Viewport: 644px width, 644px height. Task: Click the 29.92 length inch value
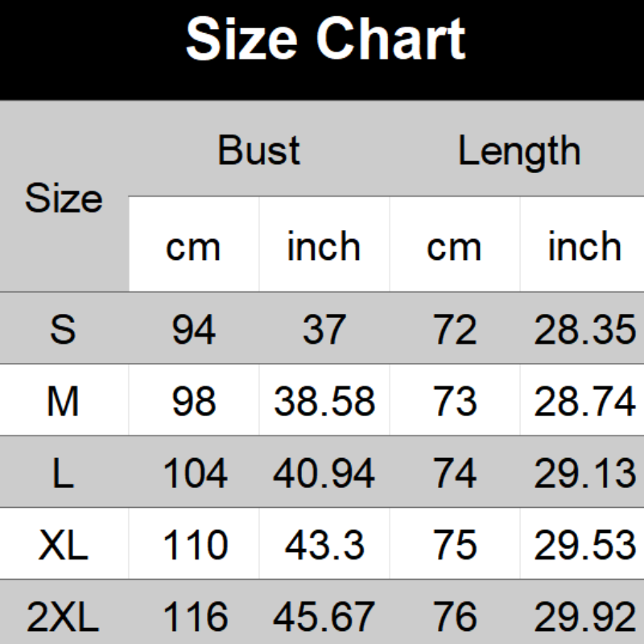[x=584, y=617]
